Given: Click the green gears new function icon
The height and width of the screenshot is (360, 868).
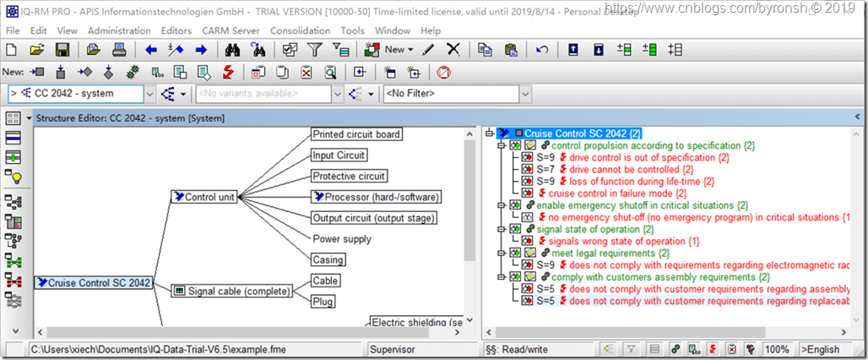Looking at the screenshot, I should (x=133, y=72).
